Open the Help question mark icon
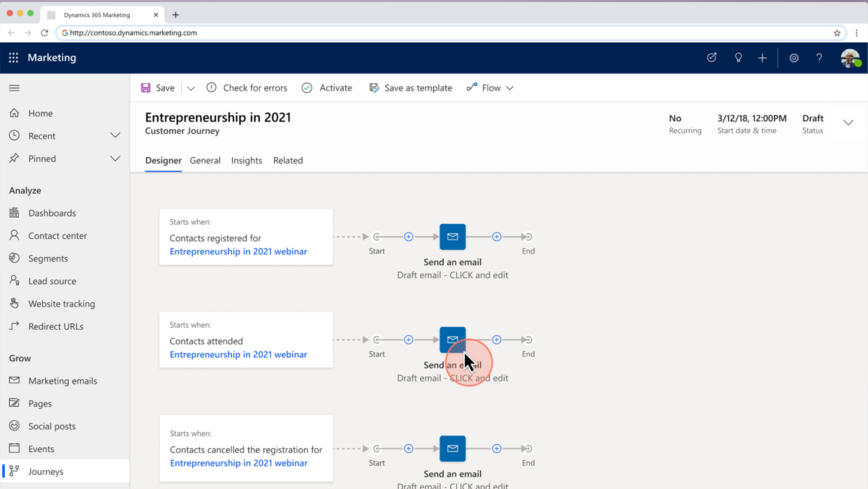868x489 pixels. click(x=819, y=57)
